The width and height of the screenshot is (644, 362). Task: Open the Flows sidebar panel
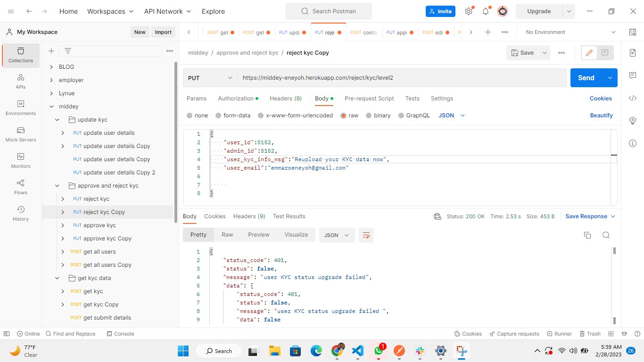tap(20, 187)
